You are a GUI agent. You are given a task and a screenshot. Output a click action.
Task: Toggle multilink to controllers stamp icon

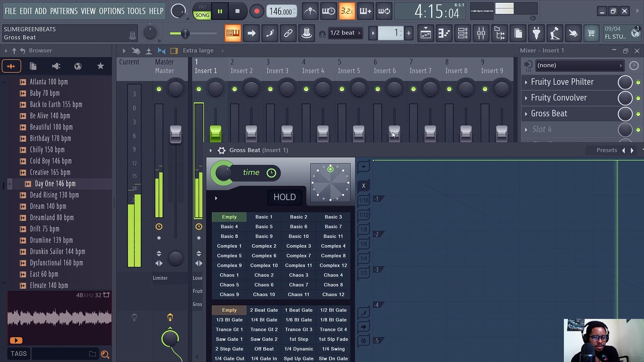coord(306,33)
